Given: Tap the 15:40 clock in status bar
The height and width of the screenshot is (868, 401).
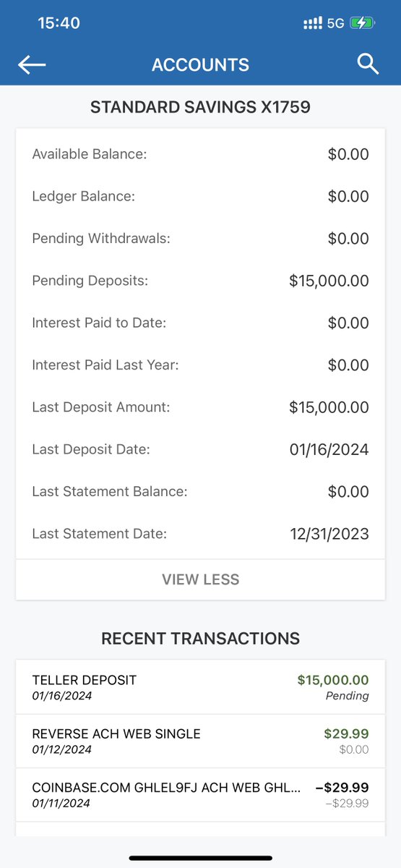Looking at the screenshot, I should click(x=59, y=23).
